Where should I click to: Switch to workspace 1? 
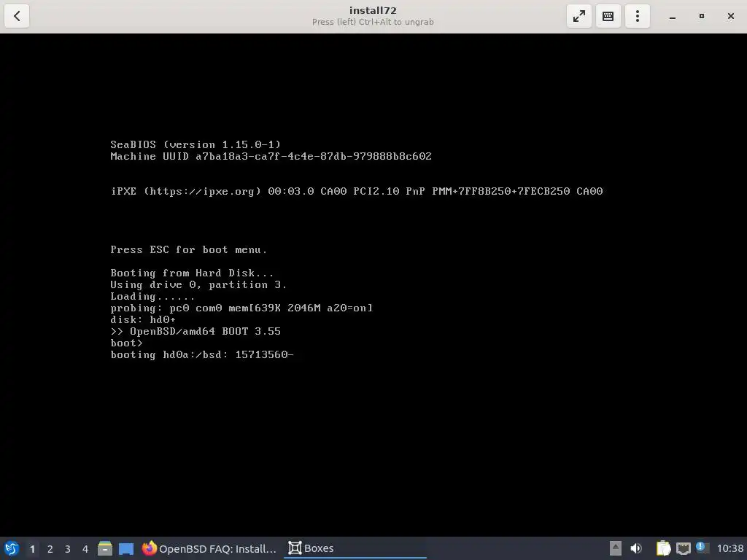pyautogui.click(x=32, y=549)
